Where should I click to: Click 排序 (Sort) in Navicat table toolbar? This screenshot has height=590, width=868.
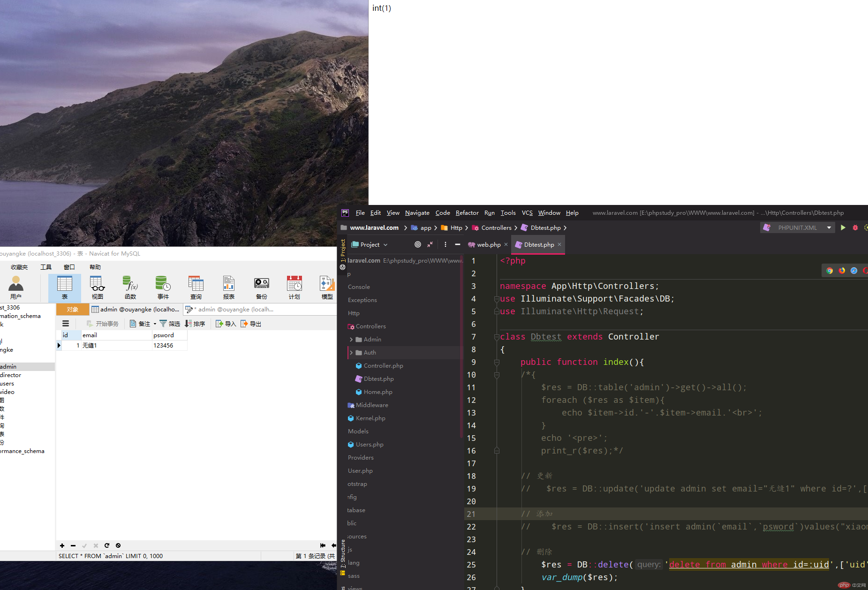click(195, 324)
